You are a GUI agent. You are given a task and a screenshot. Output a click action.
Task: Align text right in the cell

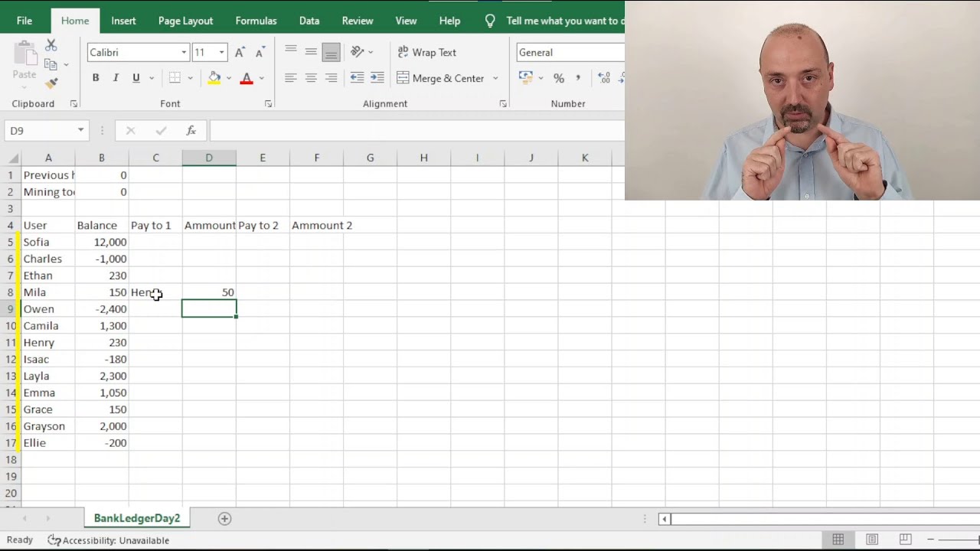(x=331, y=78)
